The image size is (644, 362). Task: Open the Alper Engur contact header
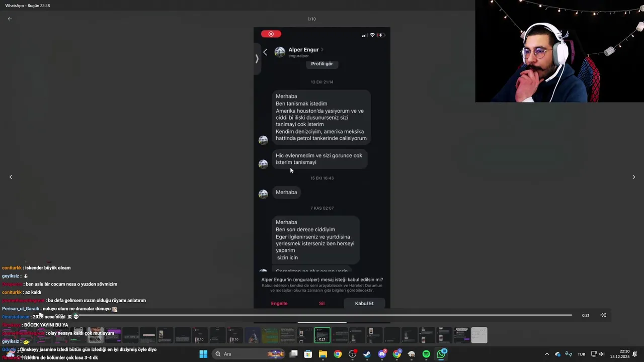(306, 52)
